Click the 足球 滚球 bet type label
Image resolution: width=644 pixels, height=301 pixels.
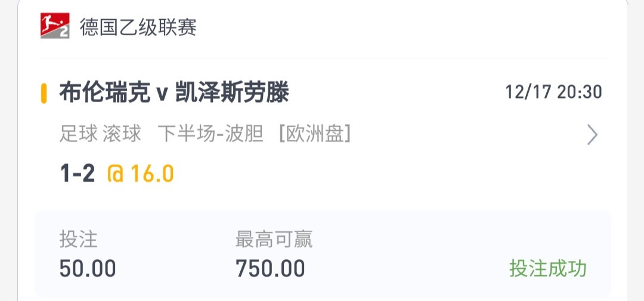[x=100, y=134]
